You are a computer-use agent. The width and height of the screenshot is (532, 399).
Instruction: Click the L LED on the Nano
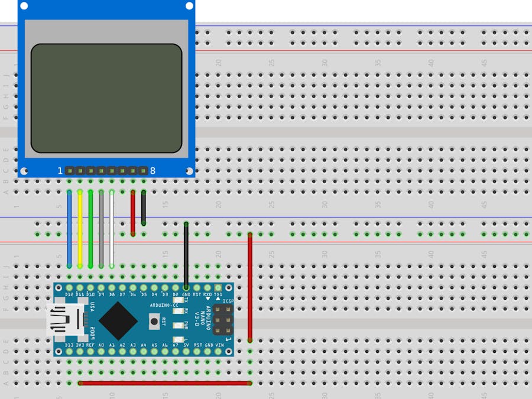(178, 340)
